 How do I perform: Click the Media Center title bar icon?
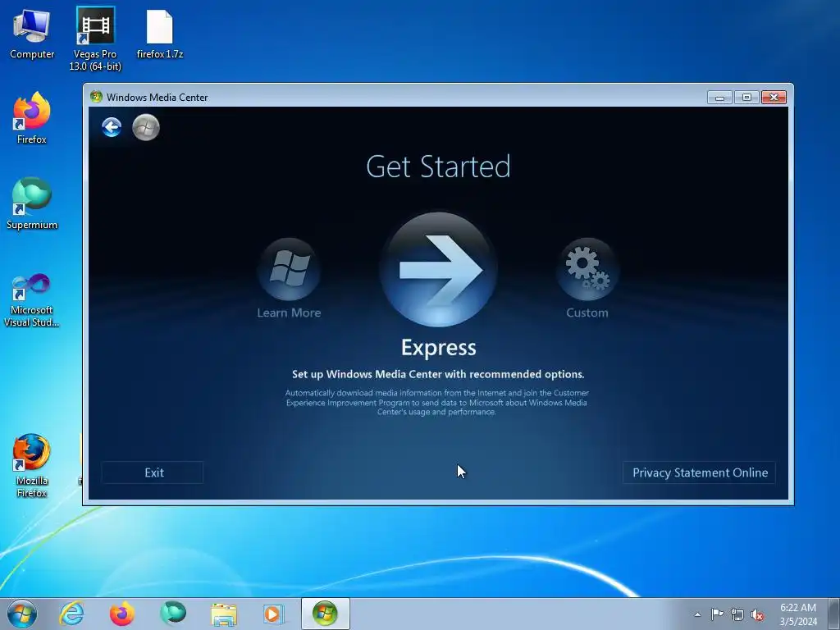pyautogui.click(x=97, y=97)
